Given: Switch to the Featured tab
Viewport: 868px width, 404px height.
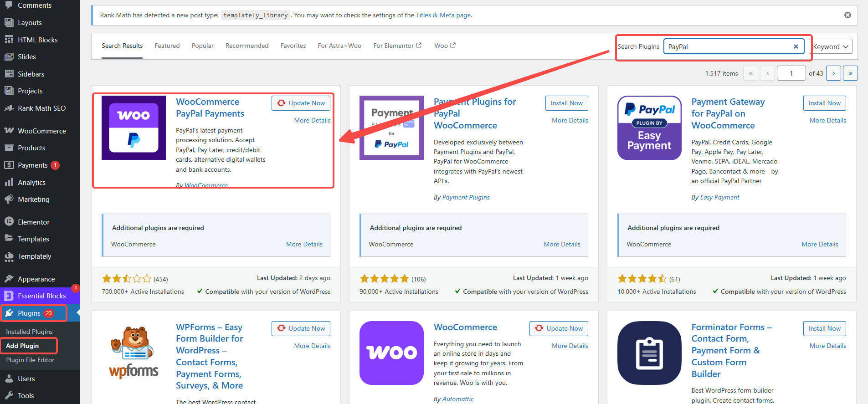Looking at the screenshot, I should [x=167, y=46].
